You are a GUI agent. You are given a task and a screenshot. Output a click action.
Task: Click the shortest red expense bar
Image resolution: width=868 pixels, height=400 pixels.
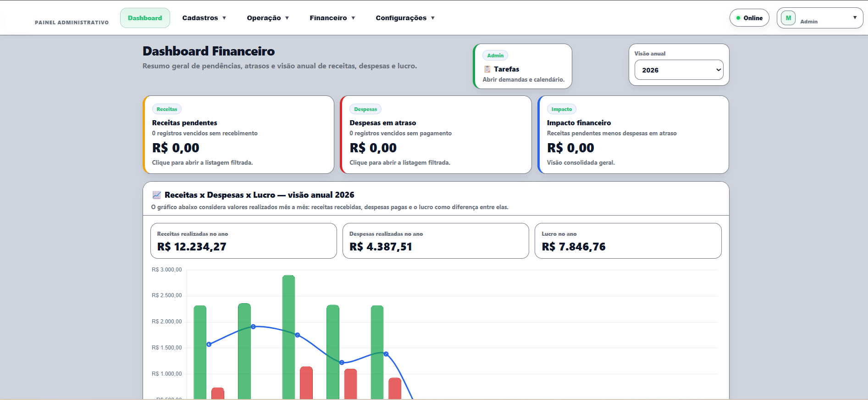click(x=218, y=394)
